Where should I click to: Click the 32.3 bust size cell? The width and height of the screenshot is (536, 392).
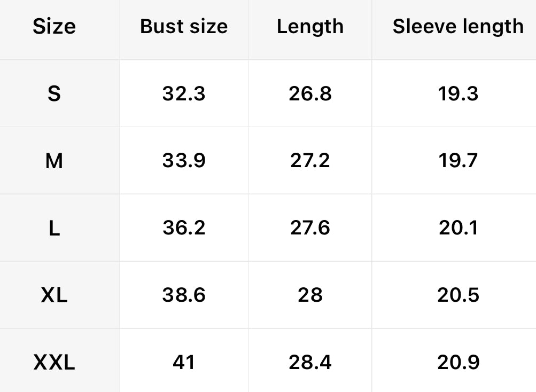click(x=184, y=94)
